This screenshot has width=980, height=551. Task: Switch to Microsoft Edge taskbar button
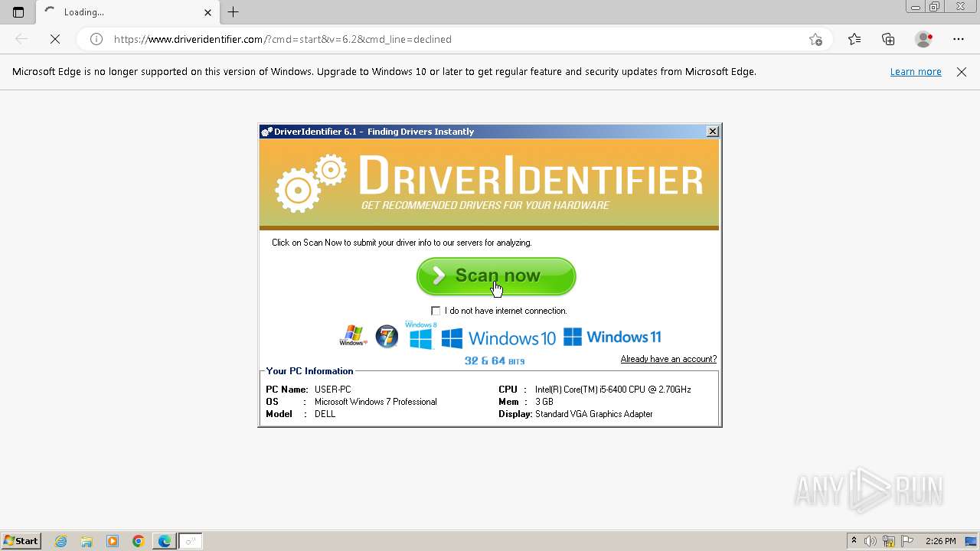(x=165, y=541)
